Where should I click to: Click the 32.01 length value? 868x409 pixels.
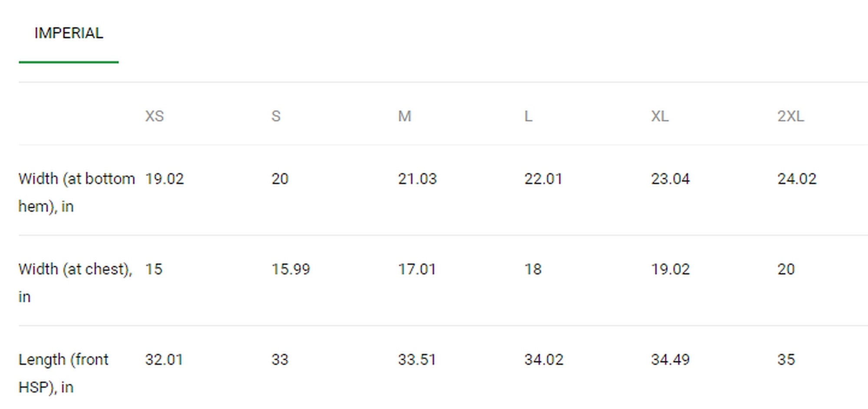164,360
